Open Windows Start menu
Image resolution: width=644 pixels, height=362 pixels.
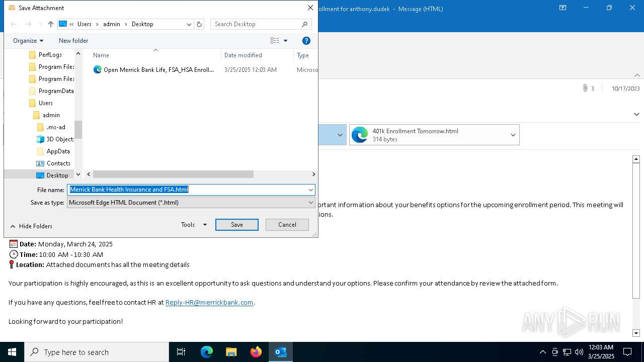point(12,352)
